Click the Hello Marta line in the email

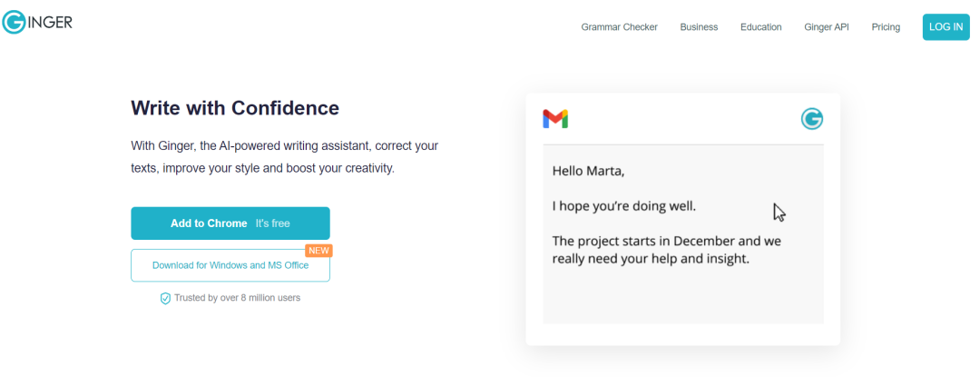pos(589,171)
